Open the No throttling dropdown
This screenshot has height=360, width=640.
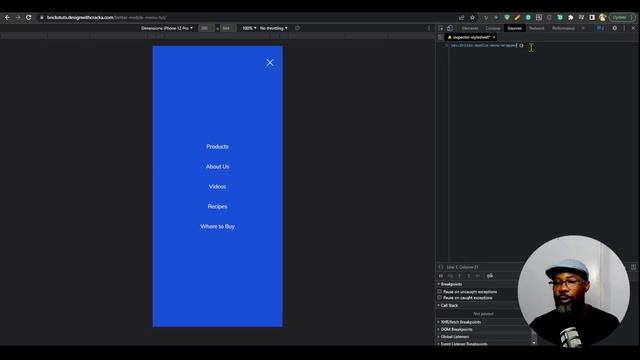273,28
